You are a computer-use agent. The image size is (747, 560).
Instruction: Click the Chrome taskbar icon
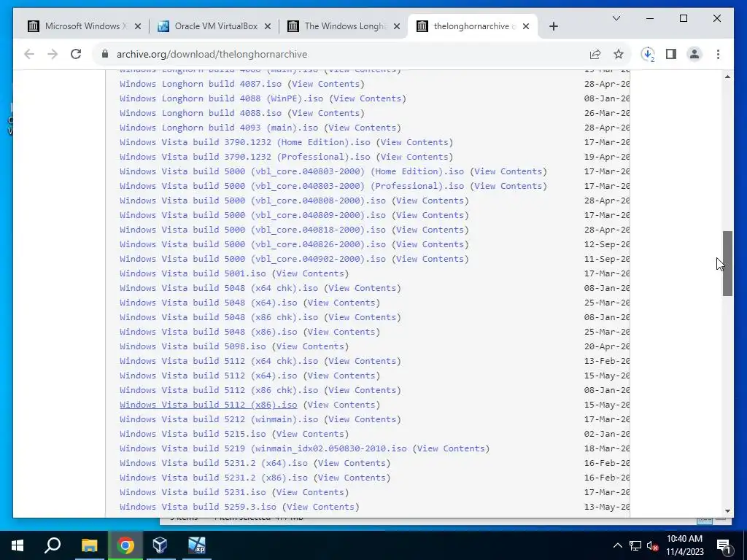coord(125,545)
